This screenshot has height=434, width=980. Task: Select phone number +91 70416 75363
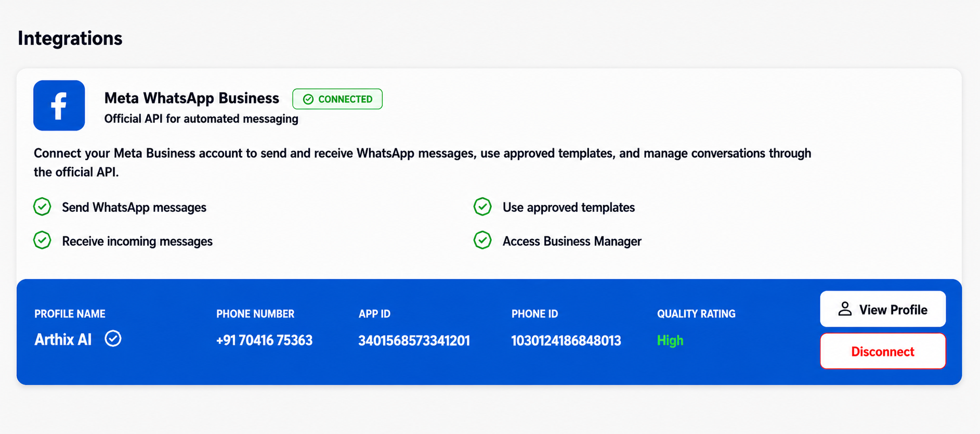click(264, 340)
